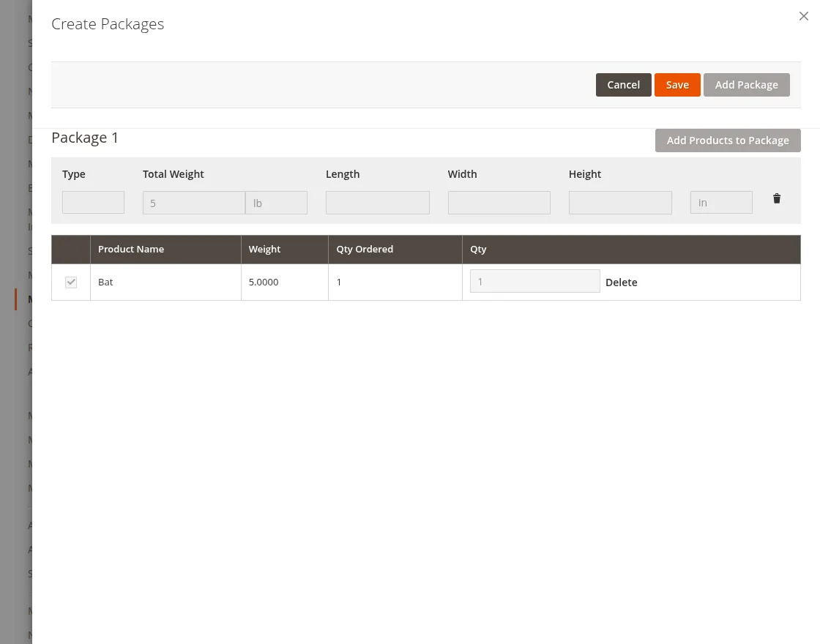Open the package Type dropdown
Screen dimensions: 820x644
pyautogui.click(x=93, y=202)
